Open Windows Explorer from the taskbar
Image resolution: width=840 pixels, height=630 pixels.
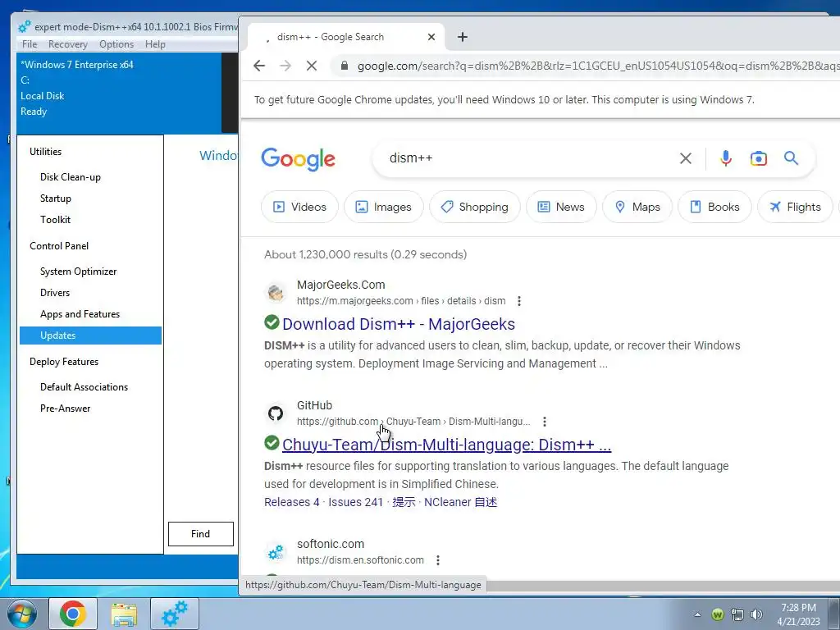point(124,614)
